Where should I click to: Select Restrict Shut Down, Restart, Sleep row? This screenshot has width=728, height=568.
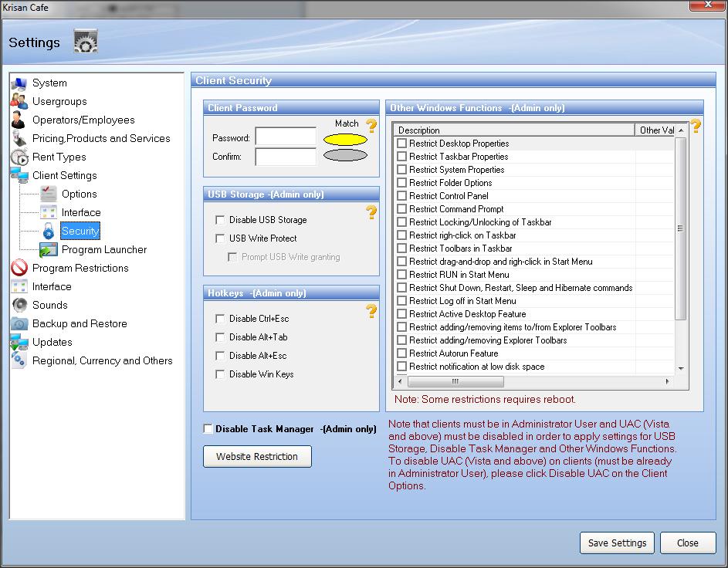533,288
